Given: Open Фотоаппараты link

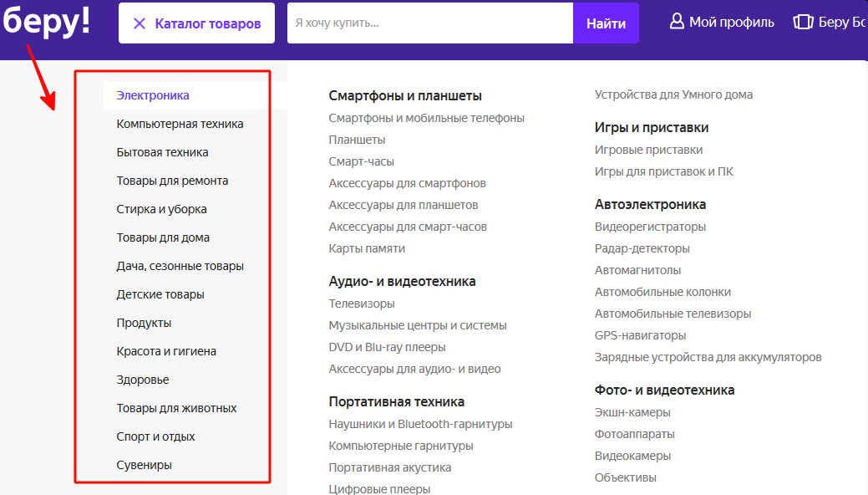Looking at the screenshot, I should click(x=634, y=434).
